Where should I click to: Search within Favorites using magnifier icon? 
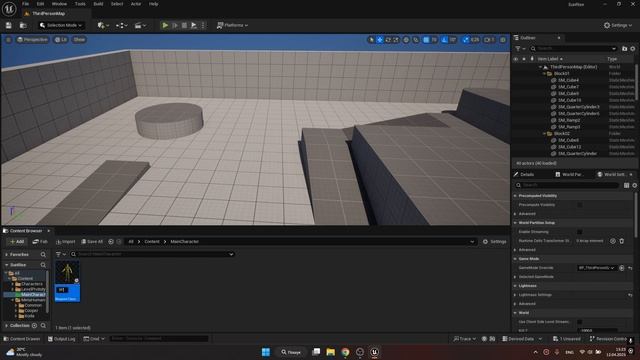43,254
